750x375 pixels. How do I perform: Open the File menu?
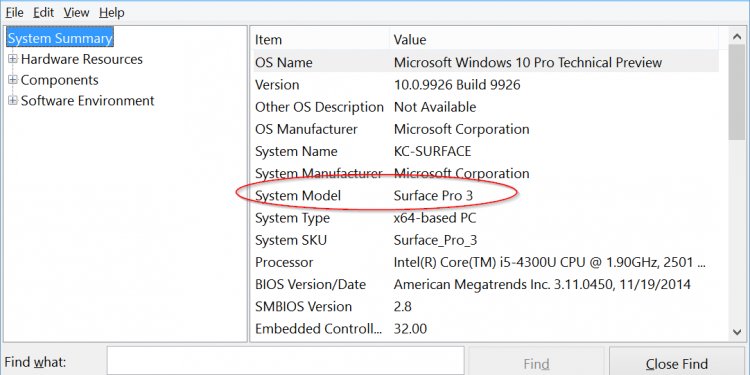pos(14,12)
